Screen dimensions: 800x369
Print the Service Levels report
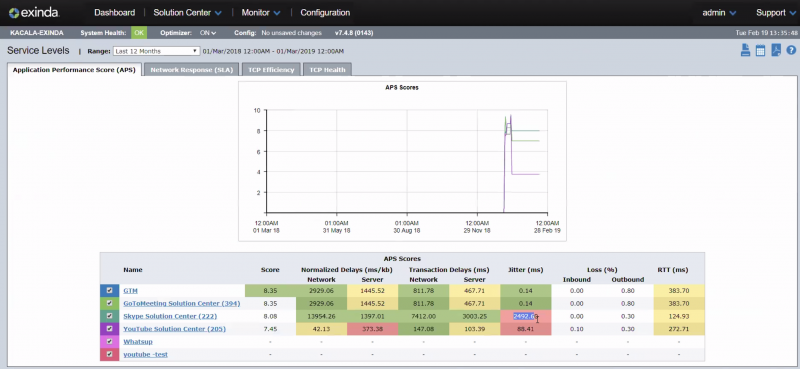(745, 51)
